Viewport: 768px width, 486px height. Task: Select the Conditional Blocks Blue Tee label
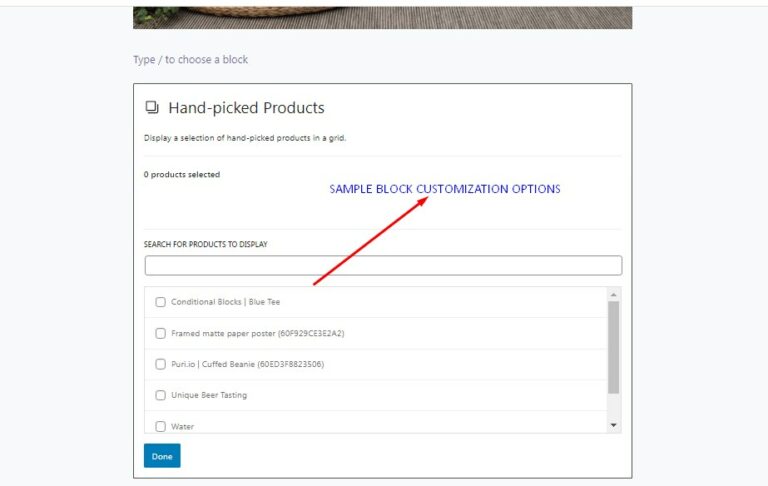tap(225, 302)
